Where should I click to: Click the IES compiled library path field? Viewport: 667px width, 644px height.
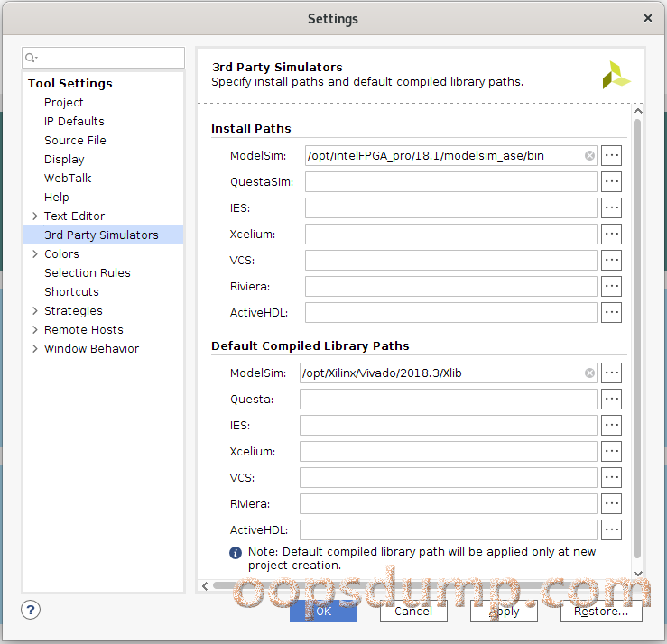coord(449,425)
